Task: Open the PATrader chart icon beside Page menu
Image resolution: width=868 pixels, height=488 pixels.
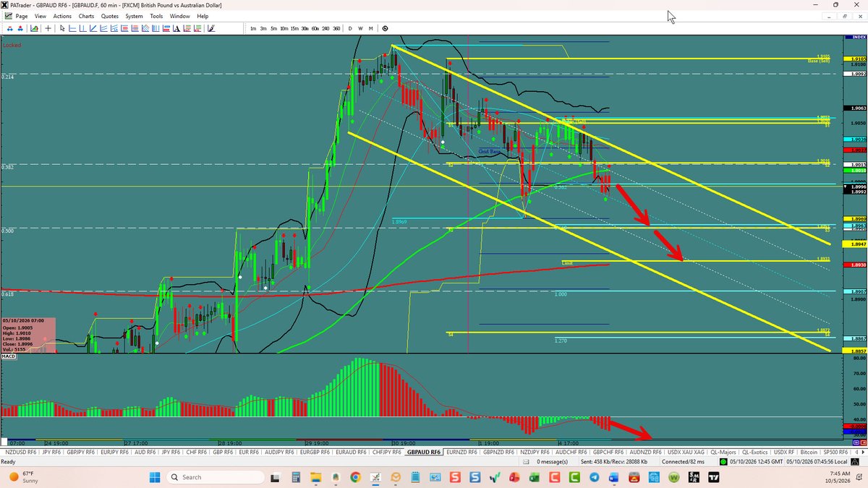Action: (x=7, y=16)
